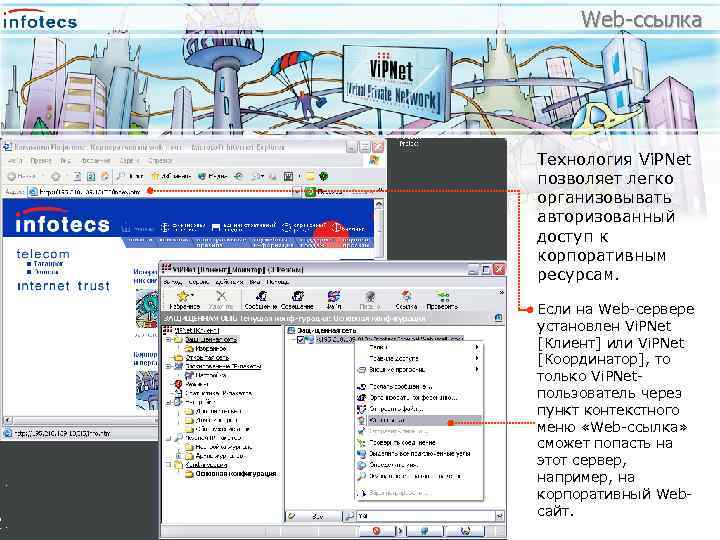
Task: Open the Сервис menu in ViPNet window
Action: coord(199,281)
